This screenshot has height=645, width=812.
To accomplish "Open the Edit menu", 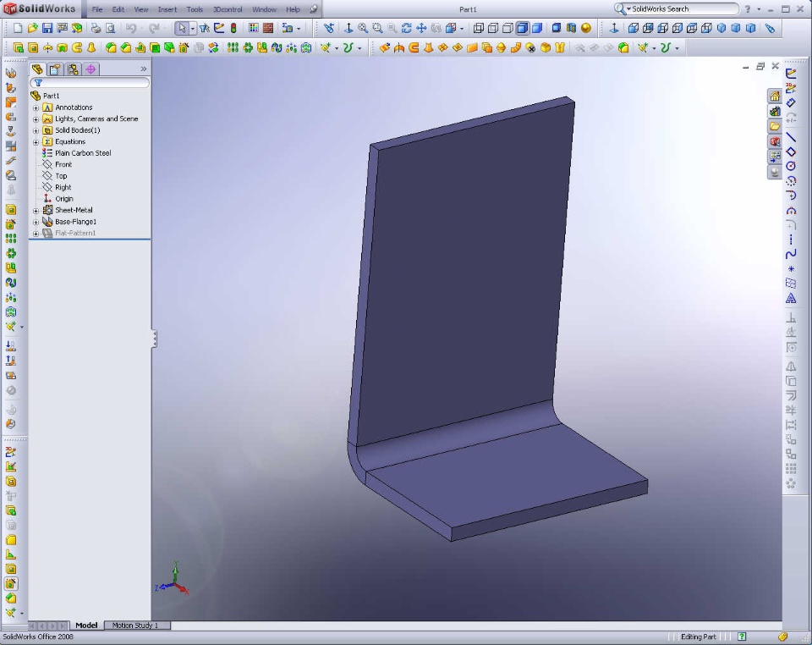I will [x=118, y=9].
